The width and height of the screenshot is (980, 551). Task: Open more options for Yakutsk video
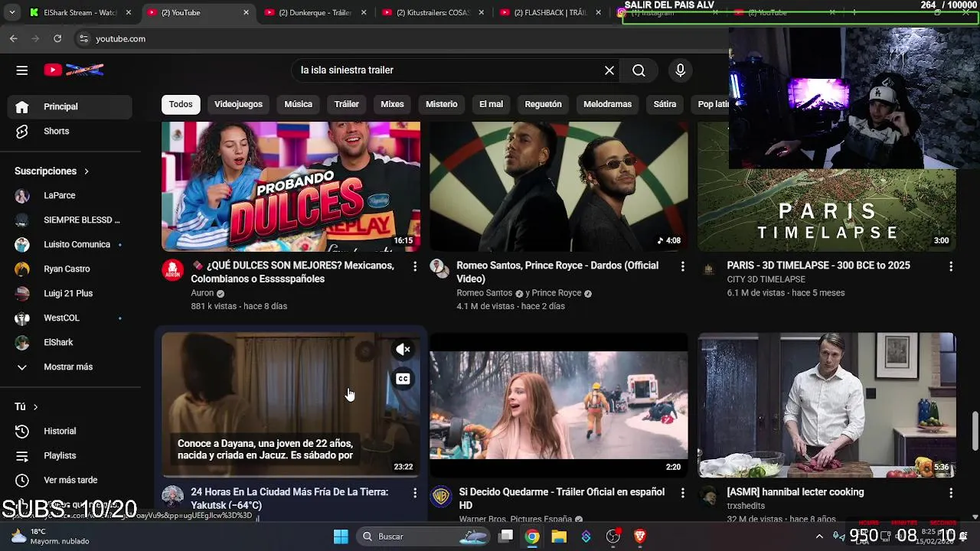click(x=415, y=493)
